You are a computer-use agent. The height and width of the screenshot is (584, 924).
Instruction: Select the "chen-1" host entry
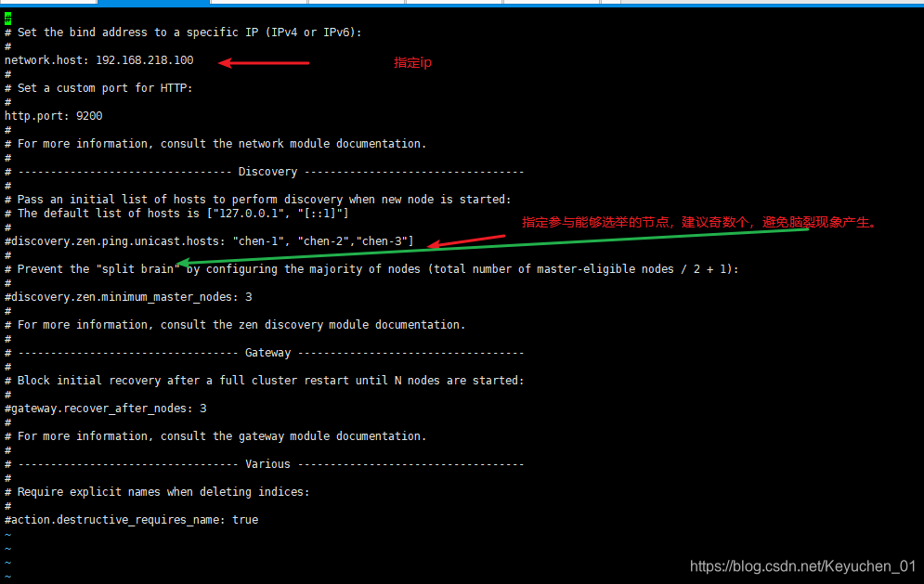pos(259,241)
